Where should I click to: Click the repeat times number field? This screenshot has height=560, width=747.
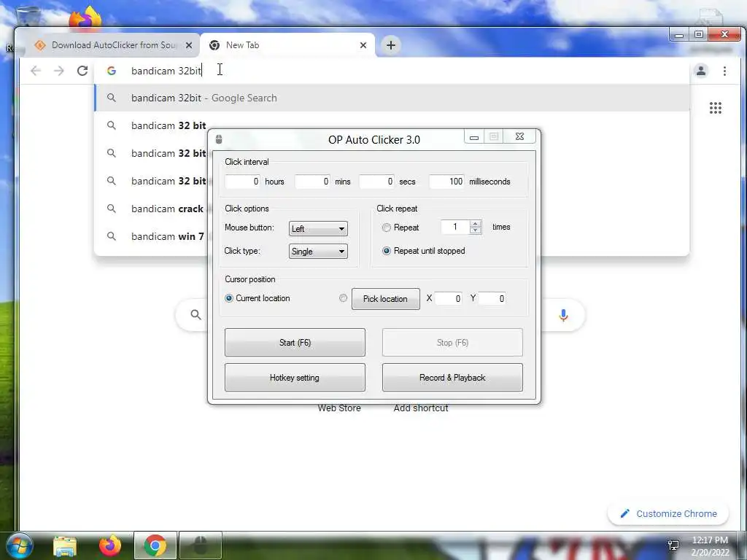(x=455, y=227)
